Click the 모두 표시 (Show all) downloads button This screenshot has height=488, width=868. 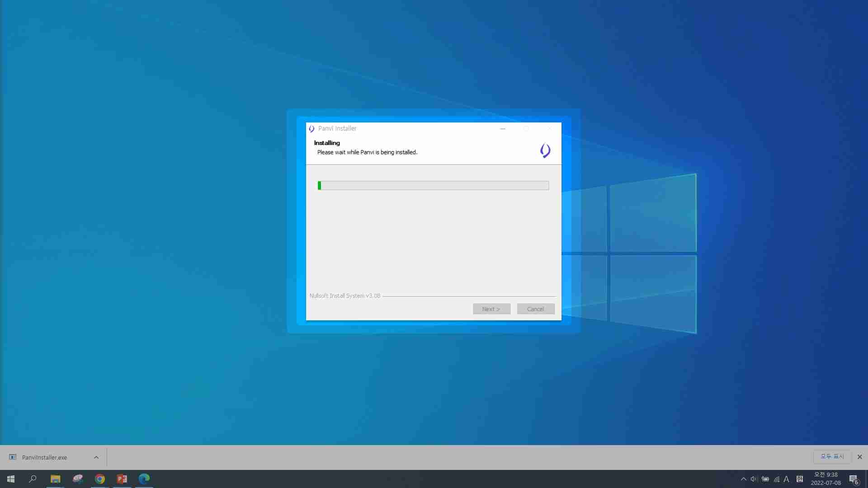832,457
